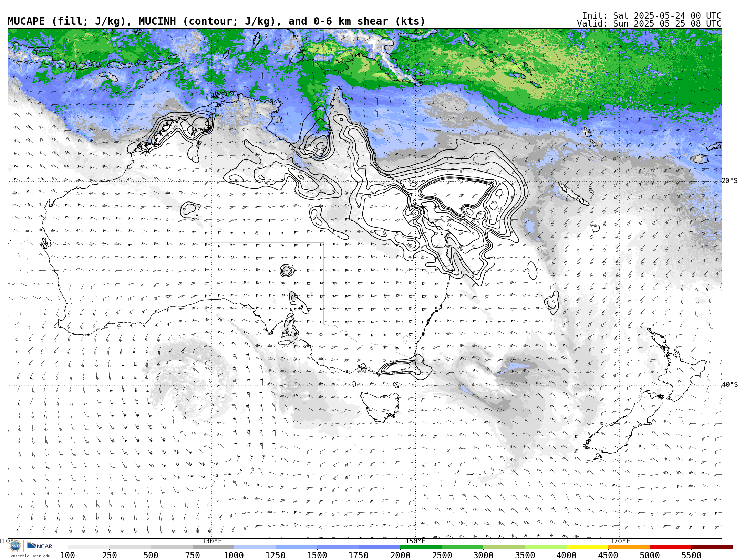Click the colorbar label 4000
The image size is (744, 560).
coord(567,555)
